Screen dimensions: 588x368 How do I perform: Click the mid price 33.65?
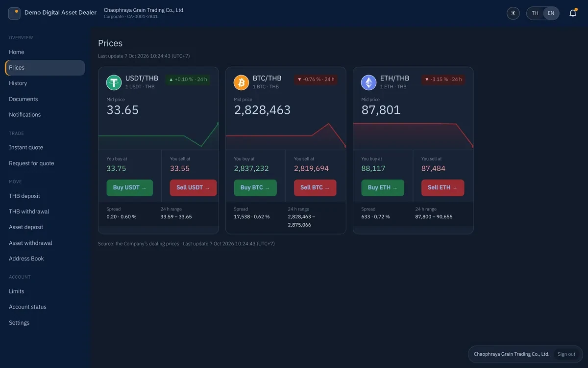[x=122, y=110]
